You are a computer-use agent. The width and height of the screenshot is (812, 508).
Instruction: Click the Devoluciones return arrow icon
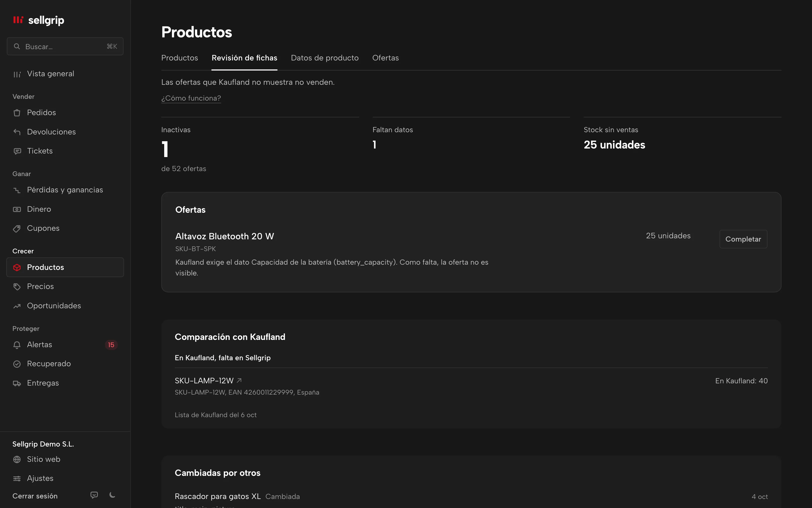pyautogui.click(x=17, y=132)
